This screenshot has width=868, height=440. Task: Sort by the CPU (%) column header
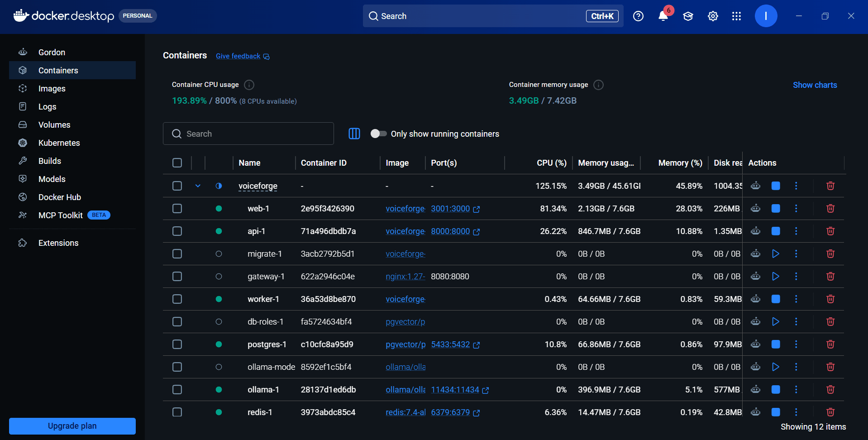551,163
